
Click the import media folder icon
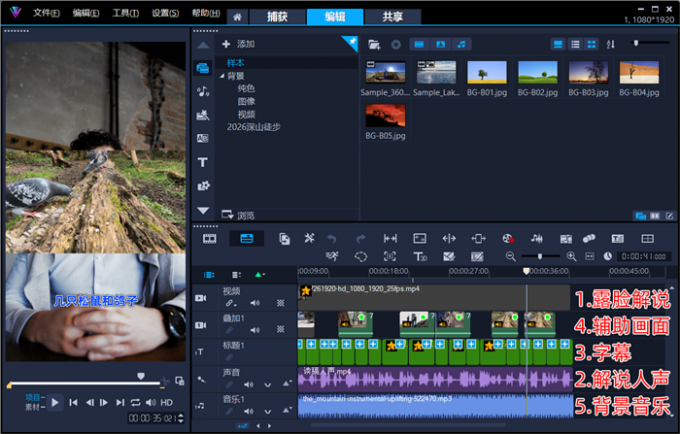click(x=374, y=44)
